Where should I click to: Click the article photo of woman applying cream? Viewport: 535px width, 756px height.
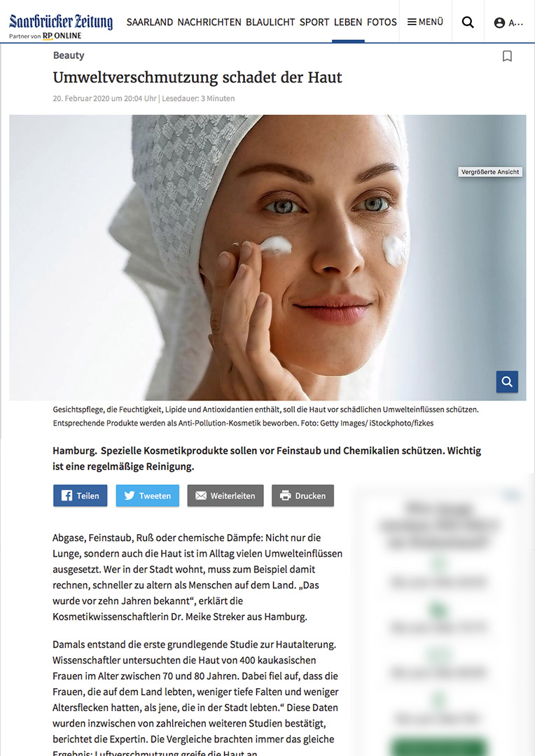[267, 258]
